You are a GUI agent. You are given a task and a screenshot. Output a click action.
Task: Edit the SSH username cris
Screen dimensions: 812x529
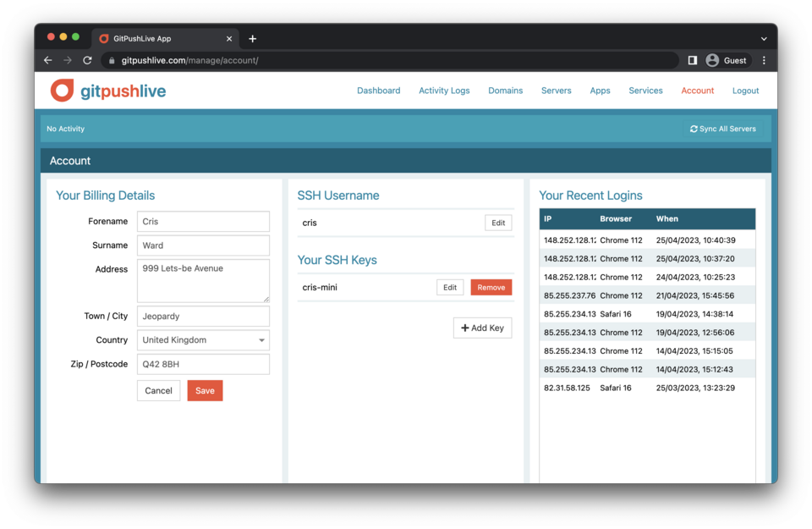coord(498,223)
